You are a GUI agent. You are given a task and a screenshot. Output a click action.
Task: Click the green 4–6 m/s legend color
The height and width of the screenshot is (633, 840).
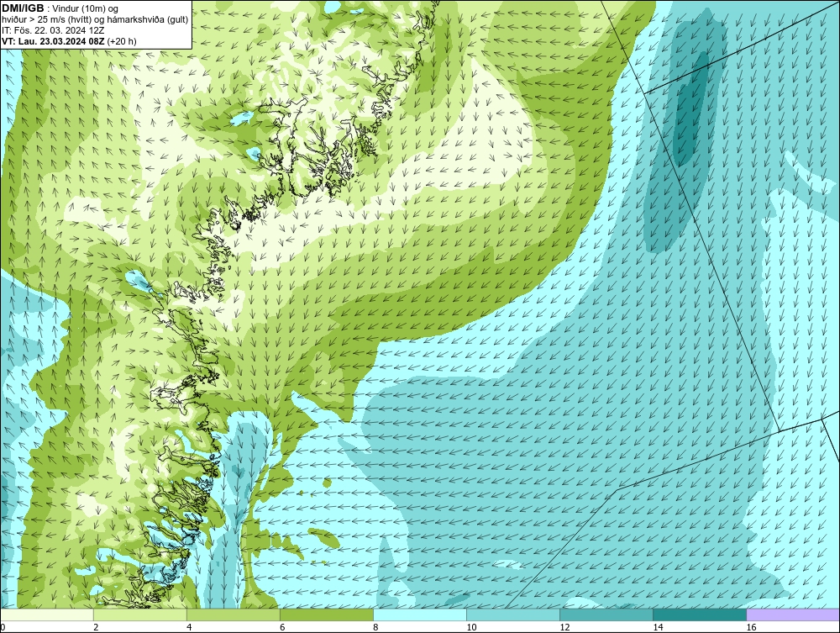click(233, 615)
